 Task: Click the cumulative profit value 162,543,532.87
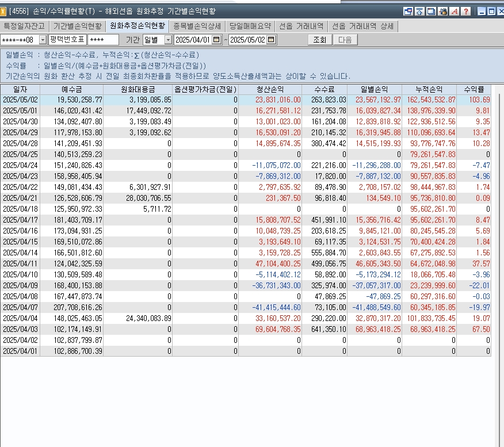point(431,100)
